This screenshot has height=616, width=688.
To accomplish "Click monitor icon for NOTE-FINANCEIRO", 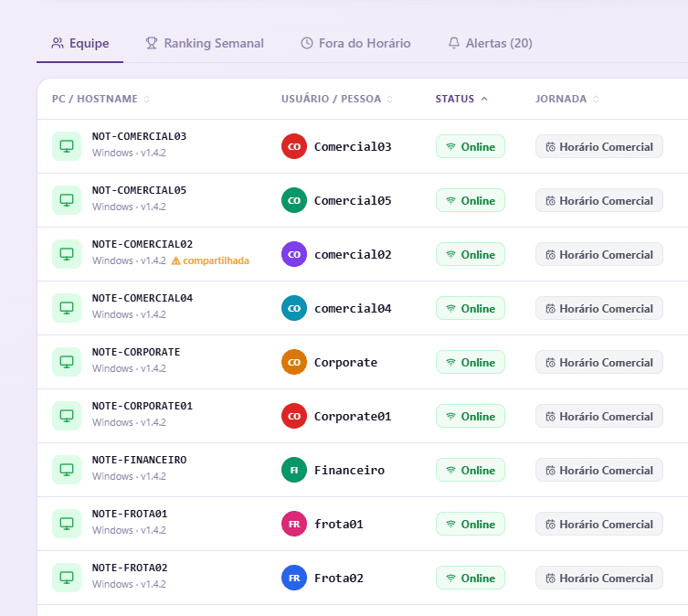I will pyautogui.click(x=67, y=470).
